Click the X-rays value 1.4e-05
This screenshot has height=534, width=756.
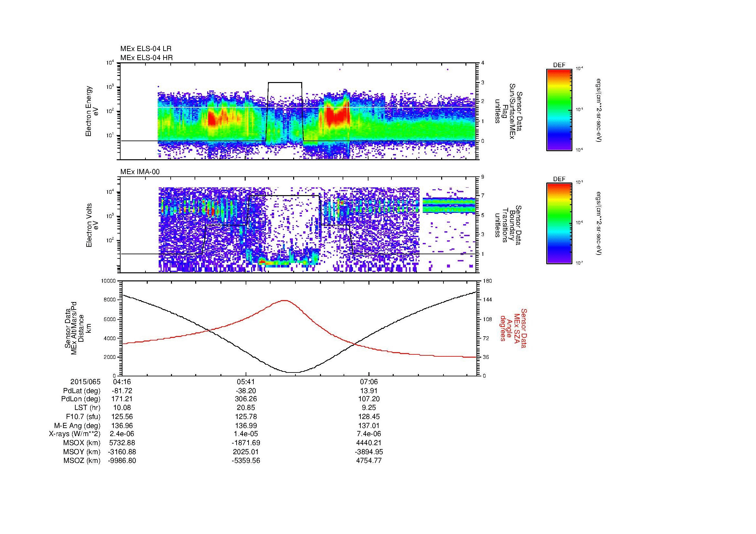(x=246, y=434)
